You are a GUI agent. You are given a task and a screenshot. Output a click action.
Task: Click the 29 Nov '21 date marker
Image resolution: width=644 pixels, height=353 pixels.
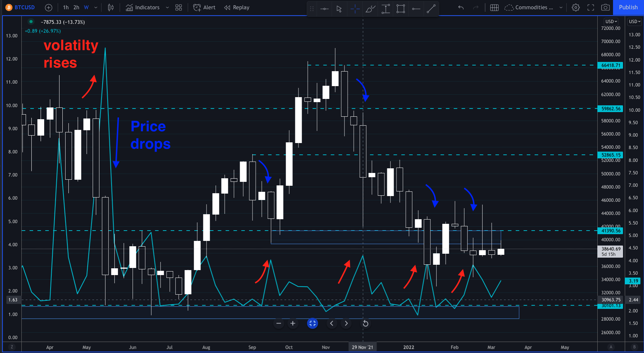coord(363,347)
